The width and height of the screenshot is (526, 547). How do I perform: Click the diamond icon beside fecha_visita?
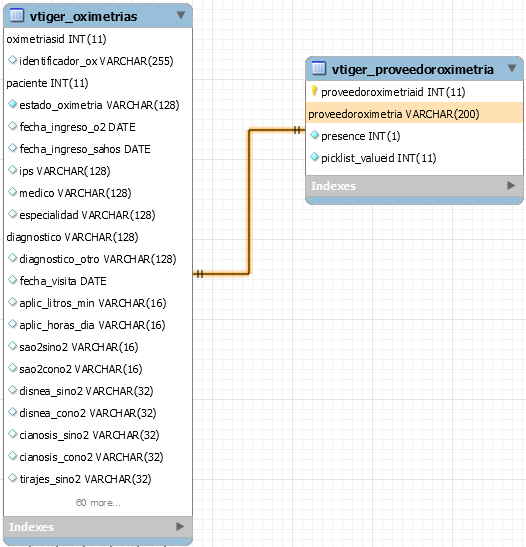click(x=12, y=280)
